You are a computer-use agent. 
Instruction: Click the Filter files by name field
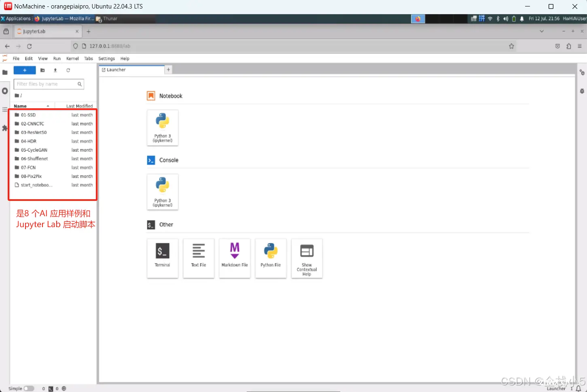(x=49, y=84)
